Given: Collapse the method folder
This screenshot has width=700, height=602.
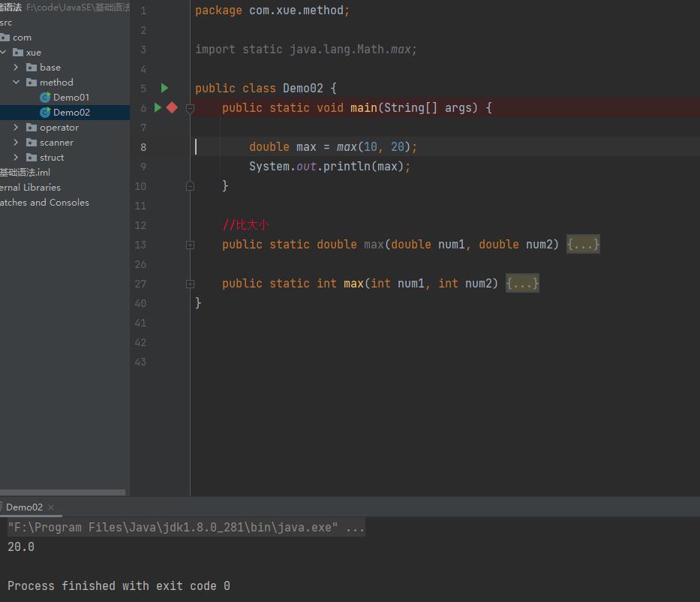Looking at the screenshot, I should click(16, 82).
